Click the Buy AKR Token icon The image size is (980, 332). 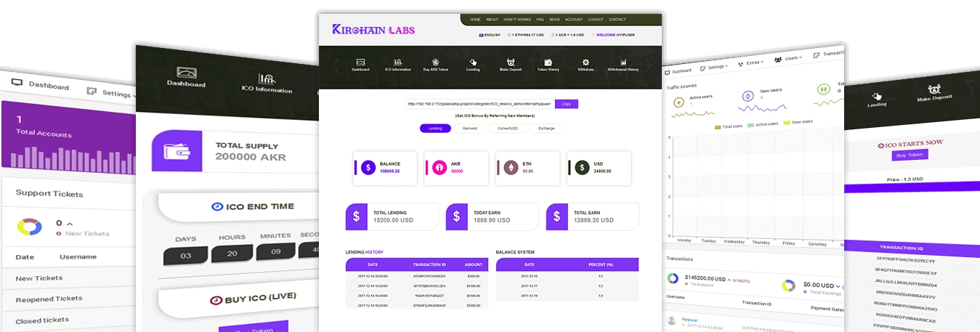(435, 63)
